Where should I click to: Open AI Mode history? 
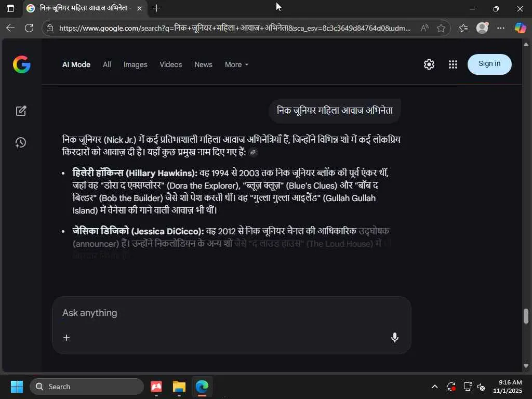click(21, 142)
